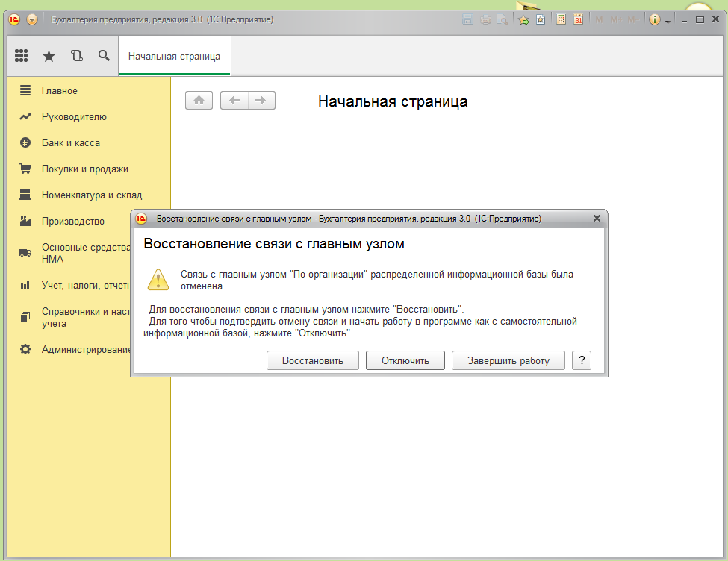
Task: Click the 1C logo icon in main title bar
Action: [x=14, y=19]
